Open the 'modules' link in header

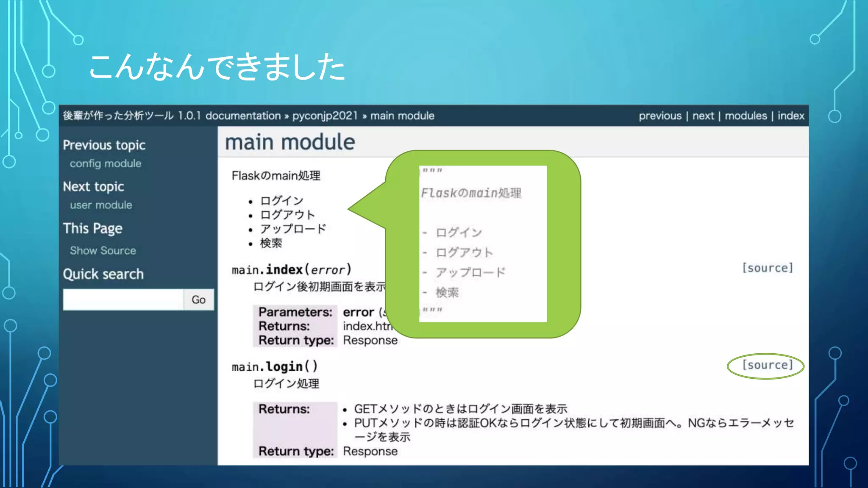(746, 116)
